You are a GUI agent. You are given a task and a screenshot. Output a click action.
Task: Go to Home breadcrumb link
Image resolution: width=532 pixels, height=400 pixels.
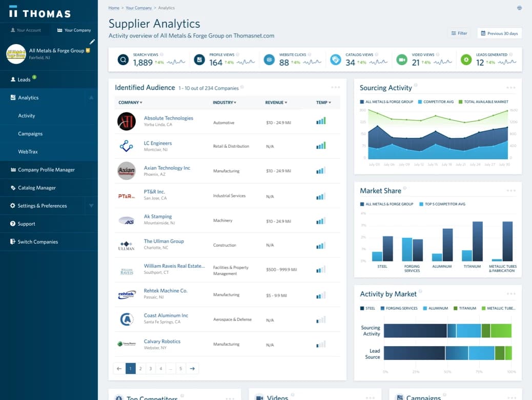tap(114, 8)
